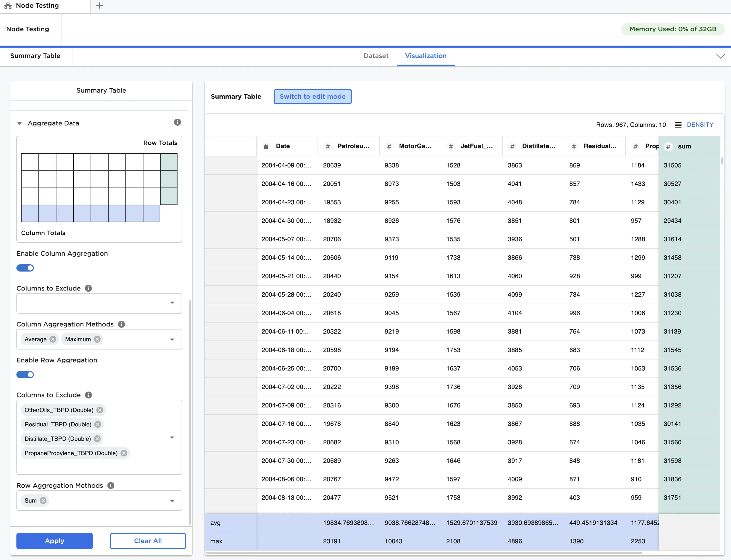
Task: Click Switch to edit mode button
Action: pos(312,97)
